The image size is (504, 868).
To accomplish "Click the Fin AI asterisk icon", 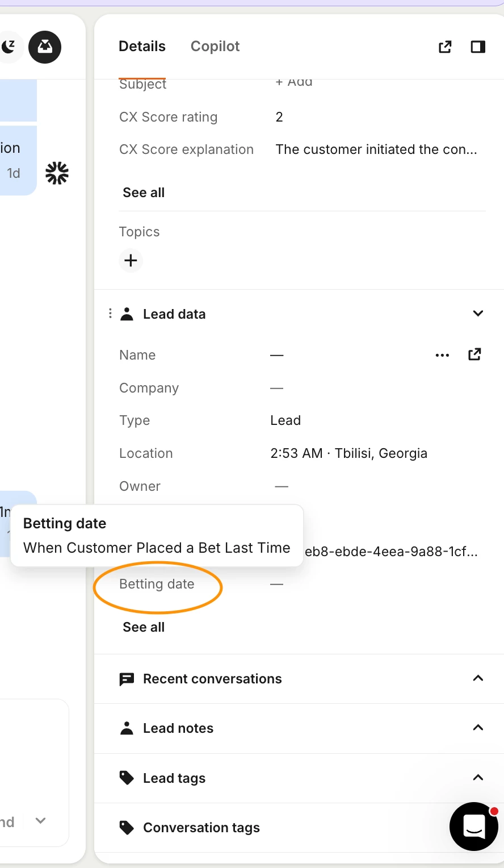I will (57, 173).
